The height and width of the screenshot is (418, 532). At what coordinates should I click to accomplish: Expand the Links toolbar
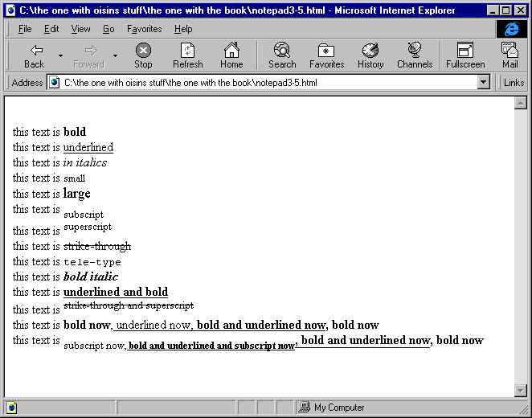pos(514,83)
